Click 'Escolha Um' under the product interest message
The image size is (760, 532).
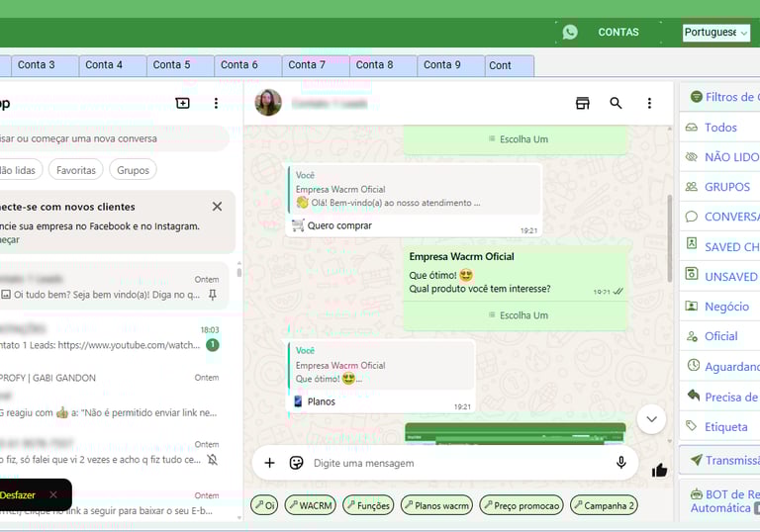519,315
